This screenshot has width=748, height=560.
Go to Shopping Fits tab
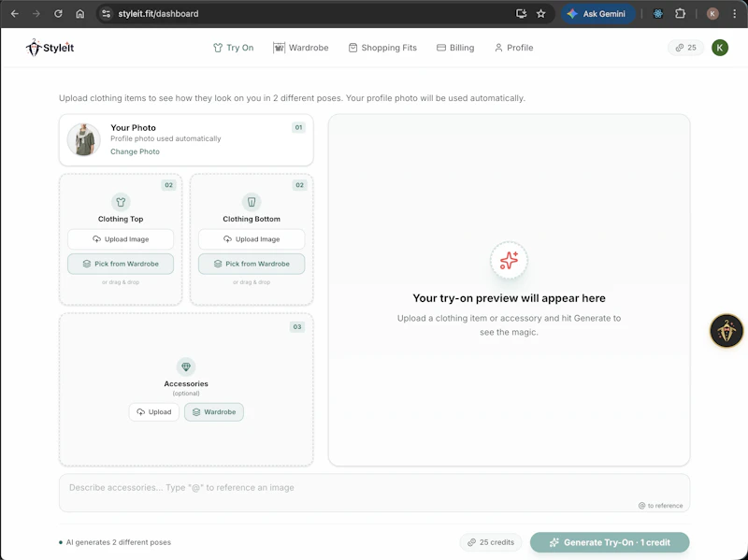pos(382,48)
